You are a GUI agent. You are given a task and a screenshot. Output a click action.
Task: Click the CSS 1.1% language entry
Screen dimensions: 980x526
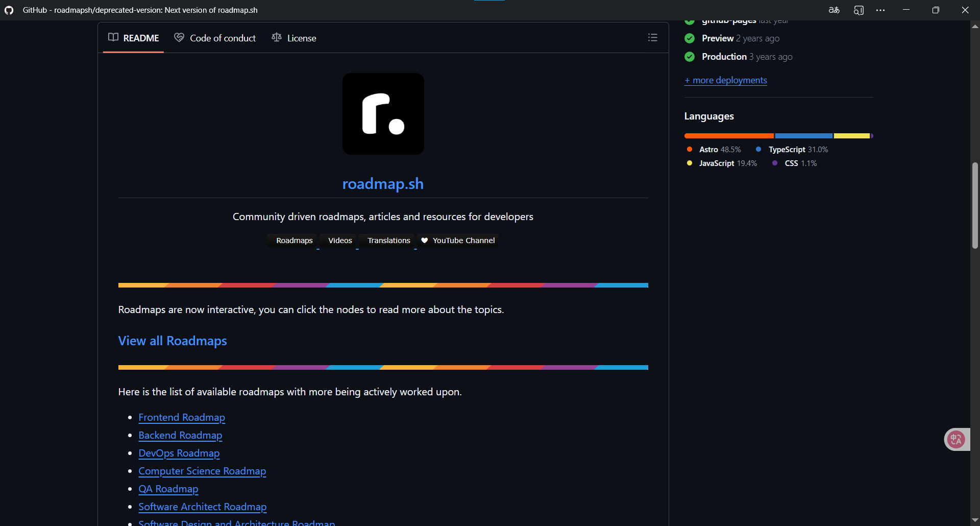coord(794,163)
